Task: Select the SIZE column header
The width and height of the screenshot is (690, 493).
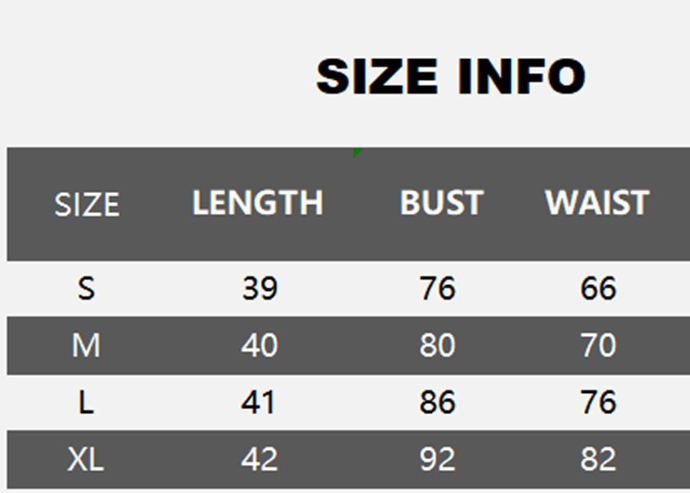Action: [87, 205]
